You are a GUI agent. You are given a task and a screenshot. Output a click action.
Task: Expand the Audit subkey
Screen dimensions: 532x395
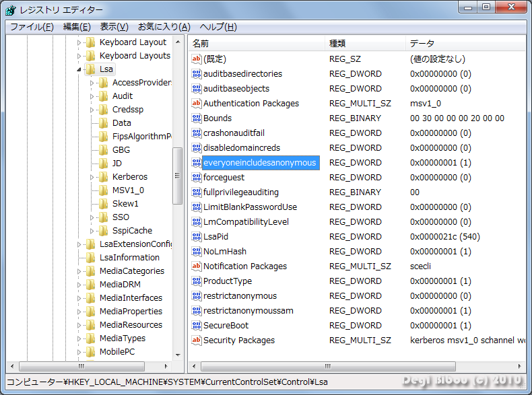[92, 96]
